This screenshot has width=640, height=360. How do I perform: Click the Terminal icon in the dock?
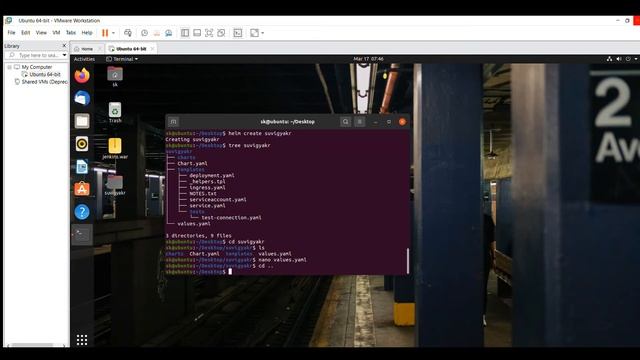pos(82,235)
